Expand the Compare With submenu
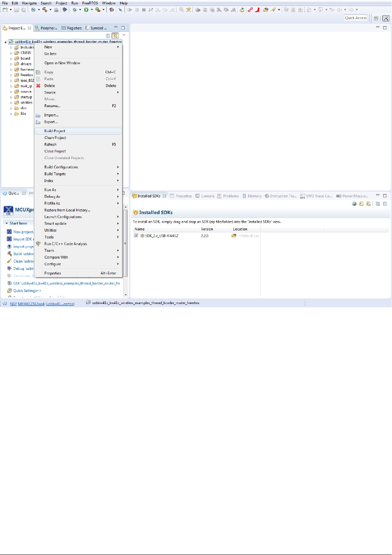The image size is (392, 555). pos(78,257)
